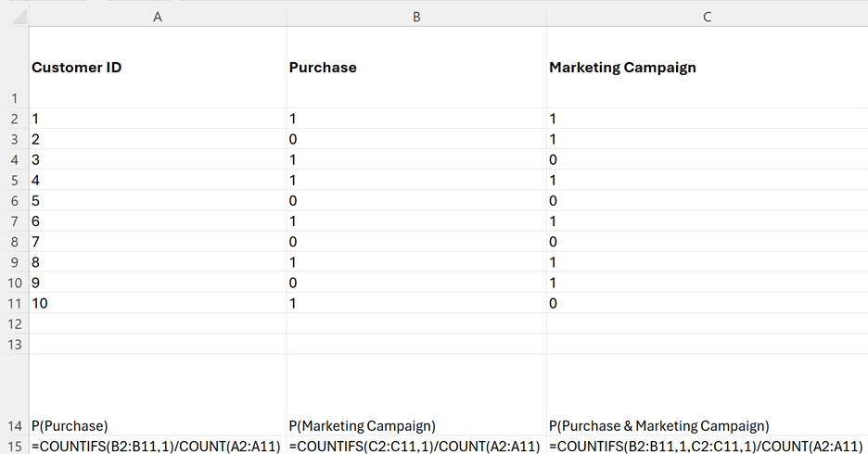Image resolution: width=868 pixels, height=454 pixels.
Task: Select the Marketing Campaign header cell in C1
Action: pyautogui.click(x=707, y=68)
